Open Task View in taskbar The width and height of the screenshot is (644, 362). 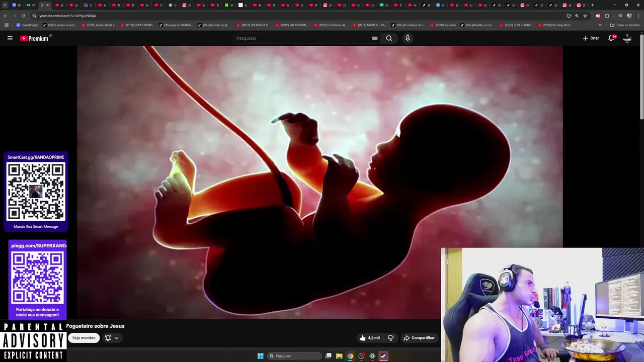[329, 356]
